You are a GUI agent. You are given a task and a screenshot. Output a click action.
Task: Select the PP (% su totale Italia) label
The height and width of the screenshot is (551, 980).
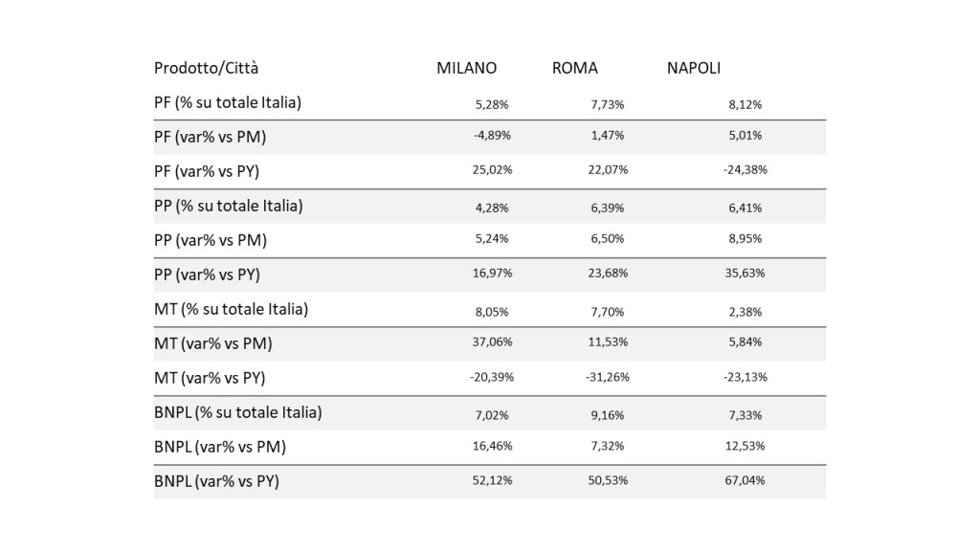click(228, 207)
